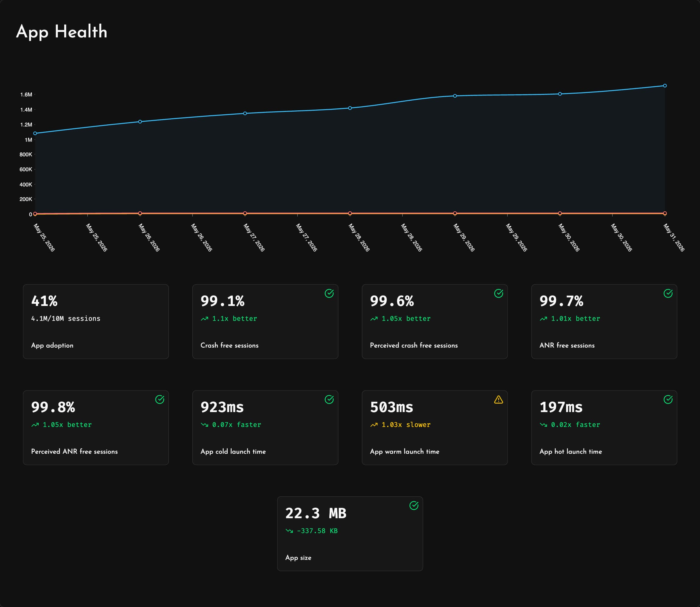Click the 0.07x faster text
The height and width of the screenshot is (607, 700).
tap(236, 425)
